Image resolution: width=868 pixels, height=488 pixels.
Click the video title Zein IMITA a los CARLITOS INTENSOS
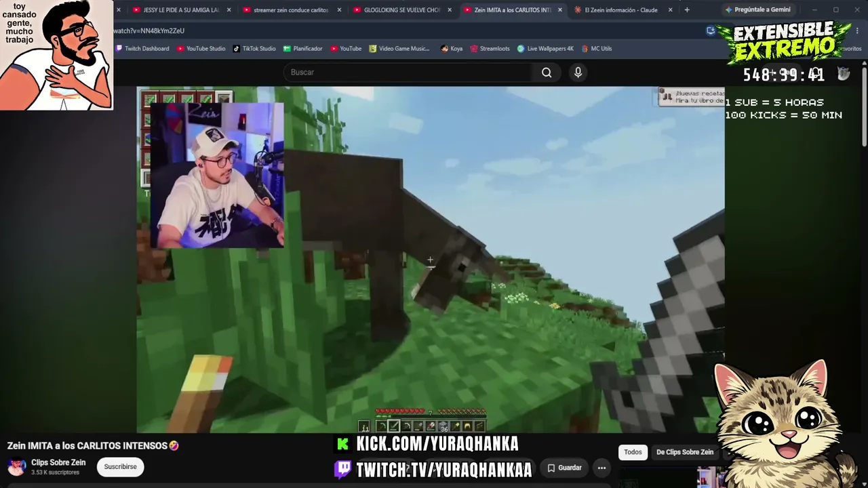click(93, 446)
